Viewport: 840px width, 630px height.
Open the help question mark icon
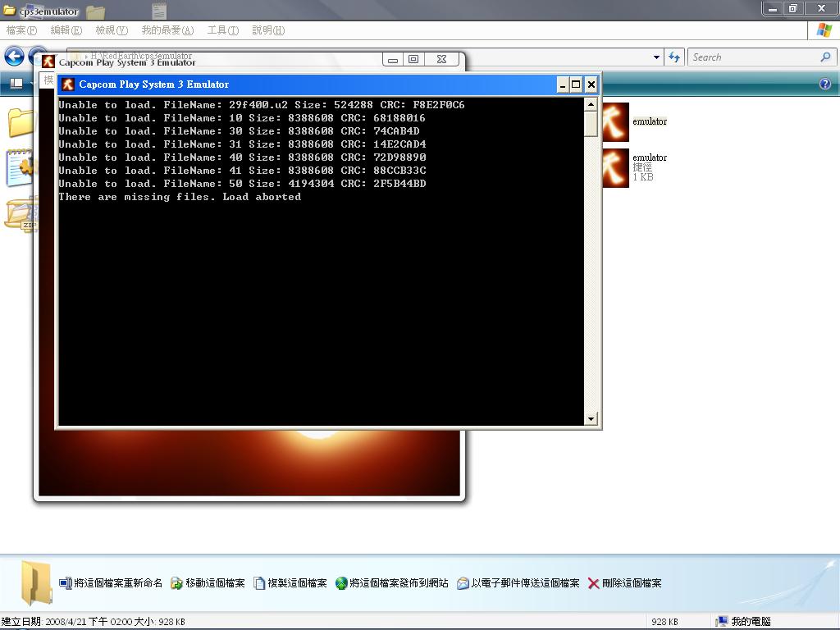[824, 84]
